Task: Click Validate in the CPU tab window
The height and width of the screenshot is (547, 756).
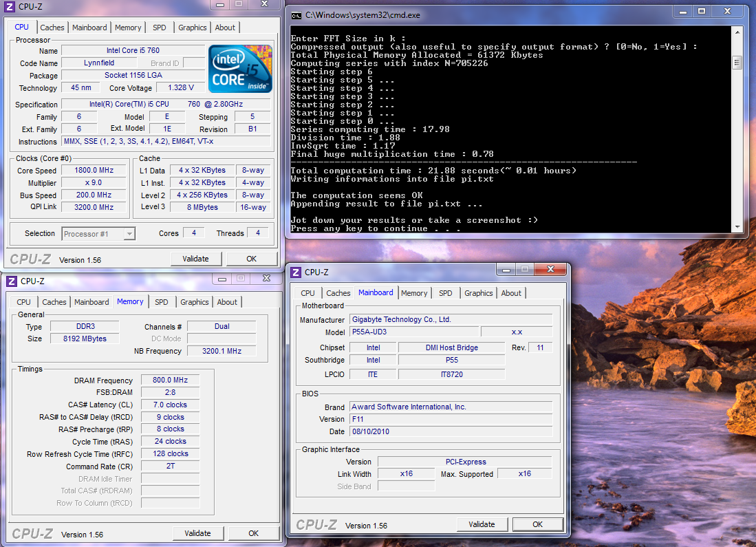Action: pyautogui.click(x=196, y=259)
